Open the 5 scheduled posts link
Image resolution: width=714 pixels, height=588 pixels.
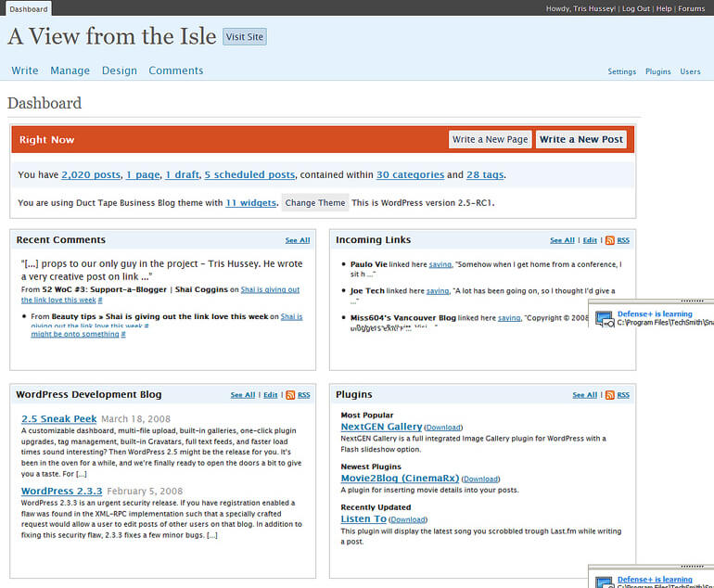[x=249, y=175]
